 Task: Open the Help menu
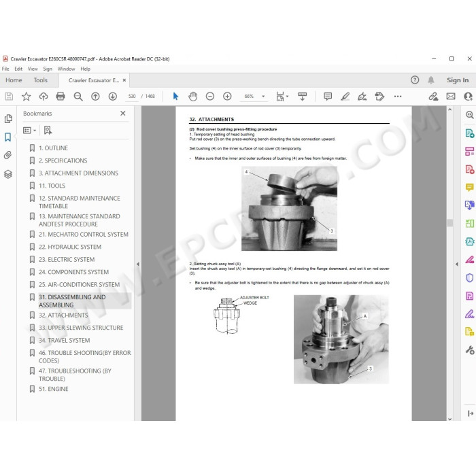[85, 69]
